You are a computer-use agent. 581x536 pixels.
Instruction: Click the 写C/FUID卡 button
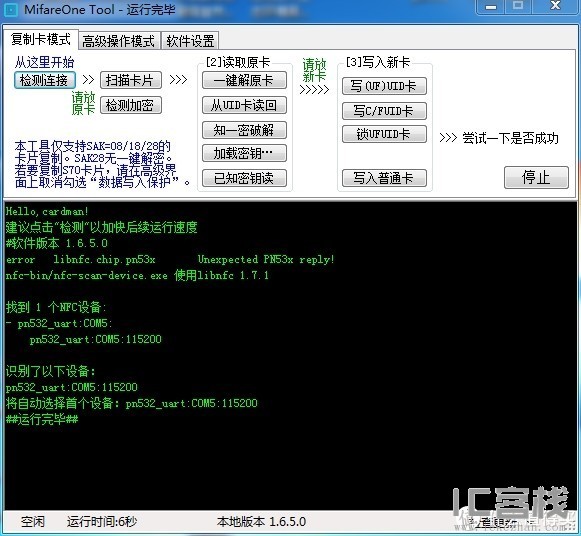point(384,111)
